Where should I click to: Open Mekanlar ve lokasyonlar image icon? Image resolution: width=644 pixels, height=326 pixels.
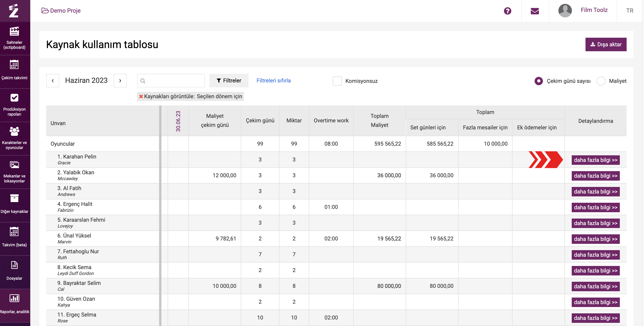click(x=14, y=165)
